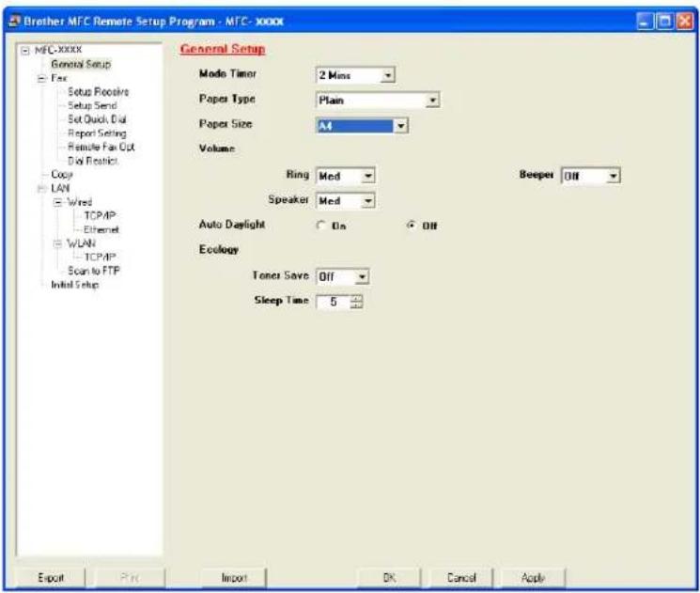Select Initial Setup in the tree
The width and height of the screenshot is (700, 593).
pos(74,285)
